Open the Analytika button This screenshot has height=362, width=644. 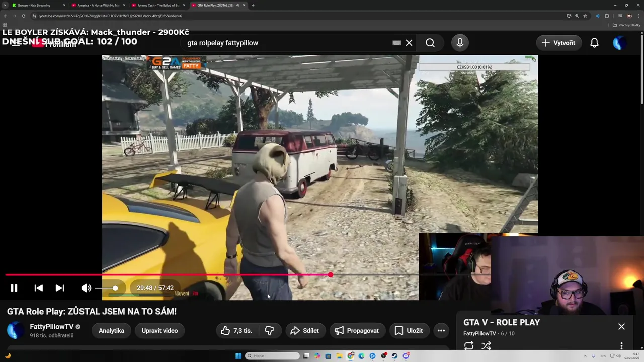(111, 330)
